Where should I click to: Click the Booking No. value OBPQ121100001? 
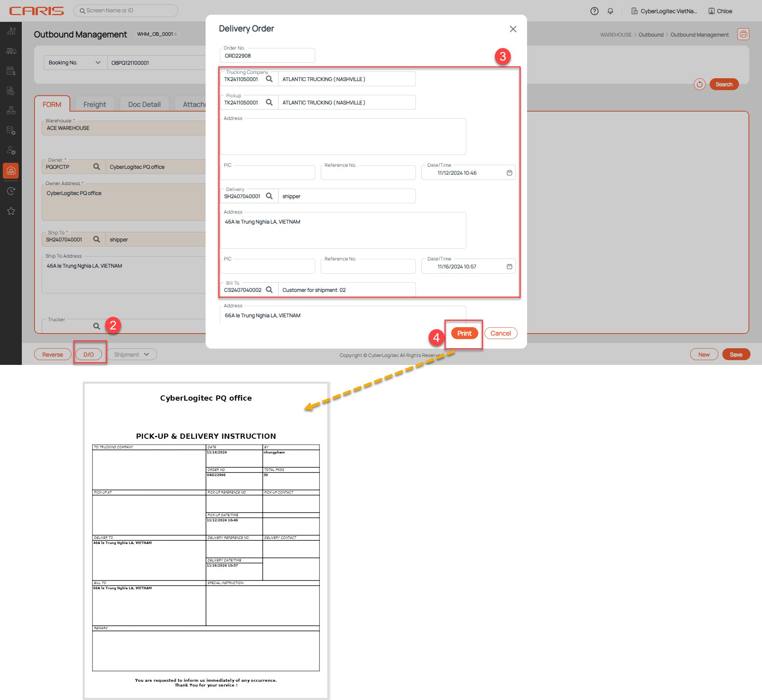pyautogui.click(x=156, y=63)
